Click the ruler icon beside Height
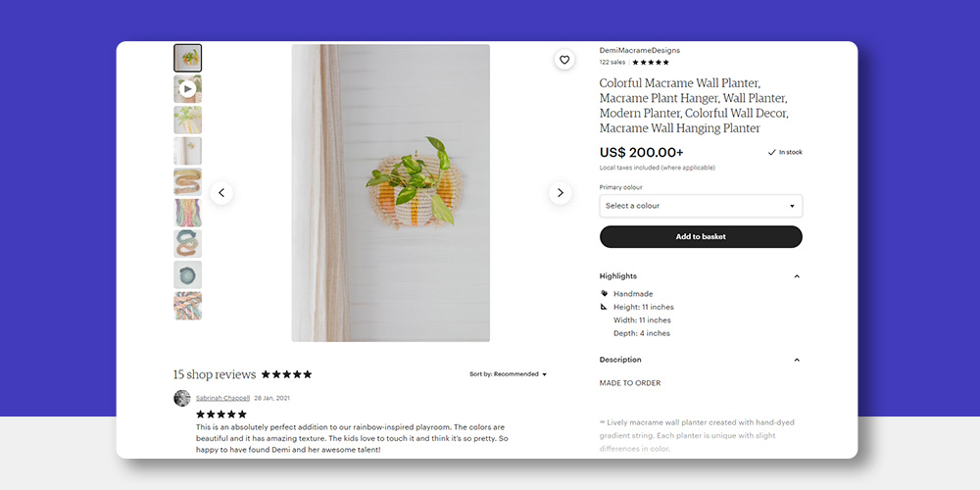Viewport: 980px width, 490px height. pos(604,307)
